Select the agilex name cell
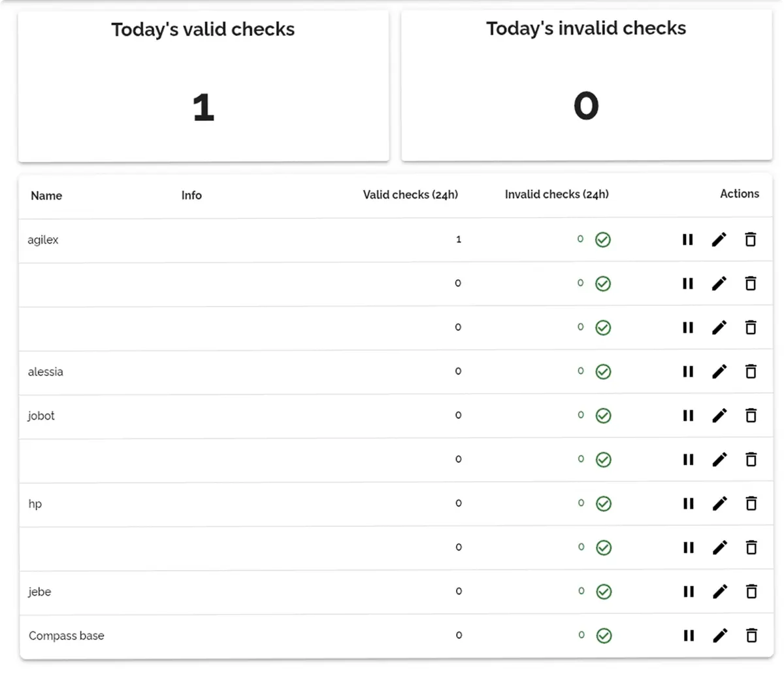The width and height of the screenshot is (784, 676). 43,240
